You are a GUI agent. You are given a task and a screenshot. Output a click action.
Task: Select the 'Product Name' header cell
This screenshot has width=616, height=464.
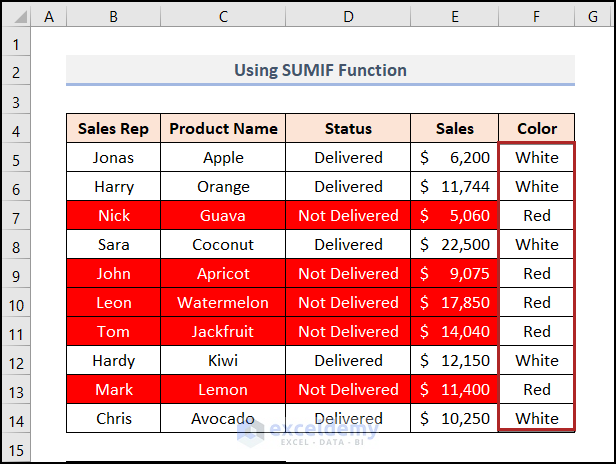223,128
